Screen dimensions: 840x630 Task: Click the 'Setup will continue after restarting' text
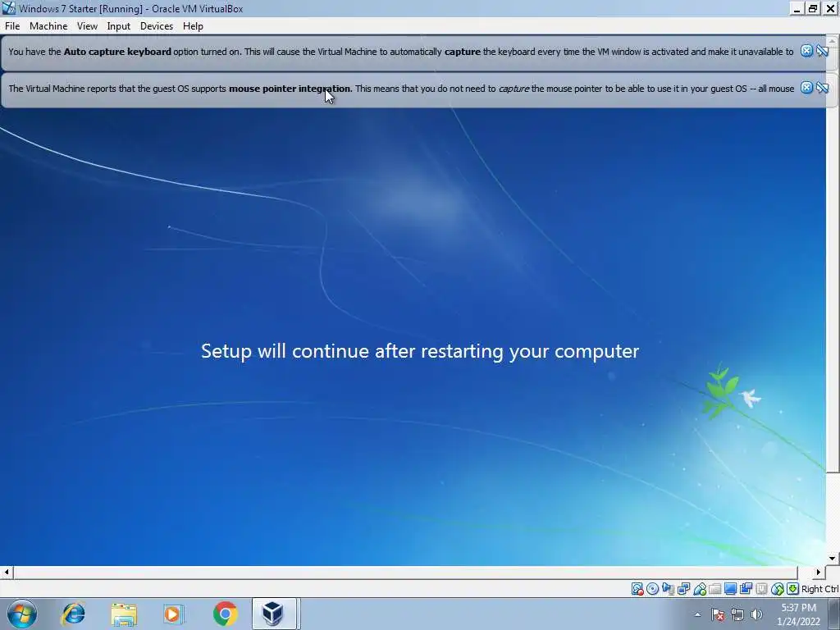coord(420,351)
